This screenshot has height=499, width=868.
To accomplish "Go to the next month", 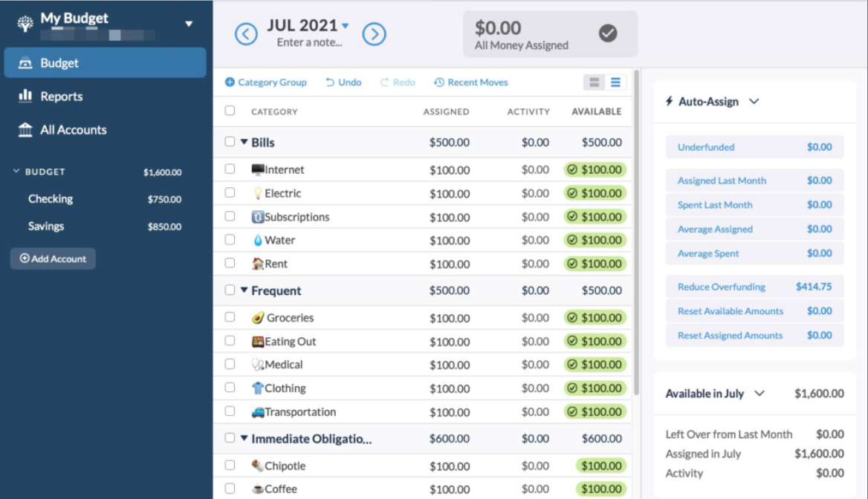I will 375,34.
